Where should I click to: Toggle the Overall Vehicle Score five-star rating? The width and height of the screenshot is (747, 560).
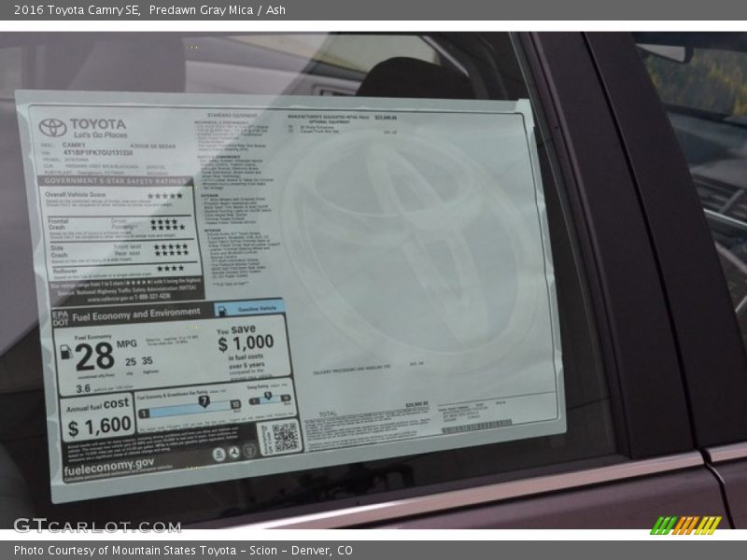tap(164, 194)
